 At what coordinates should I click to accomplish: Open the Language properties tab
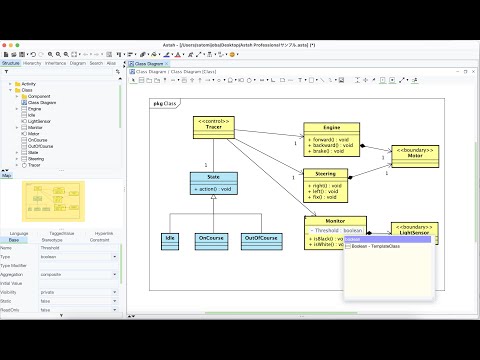click(19, 234)
